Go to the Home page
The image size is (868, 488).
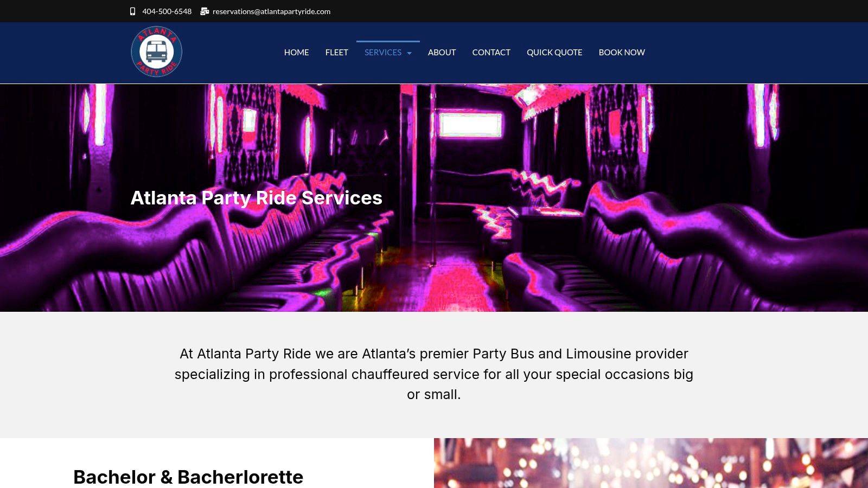tap(296, 53)
